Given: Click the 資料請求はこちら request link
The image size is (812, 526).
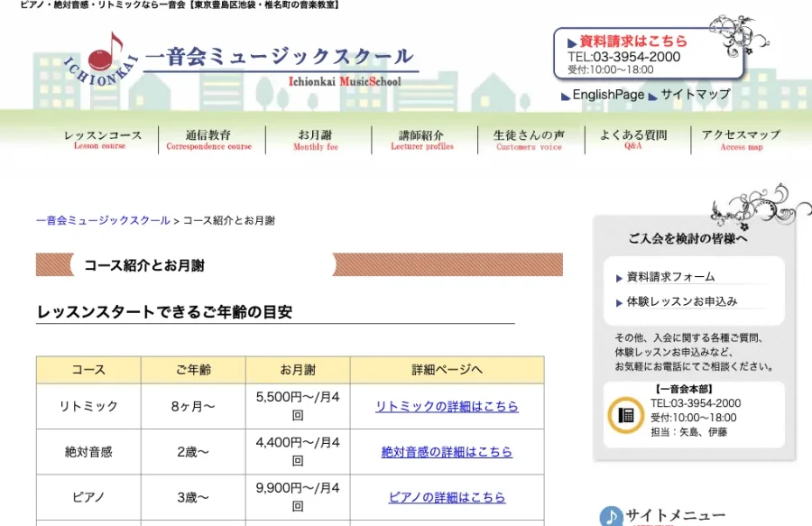Looking at the screenshot, I should 633,41.
